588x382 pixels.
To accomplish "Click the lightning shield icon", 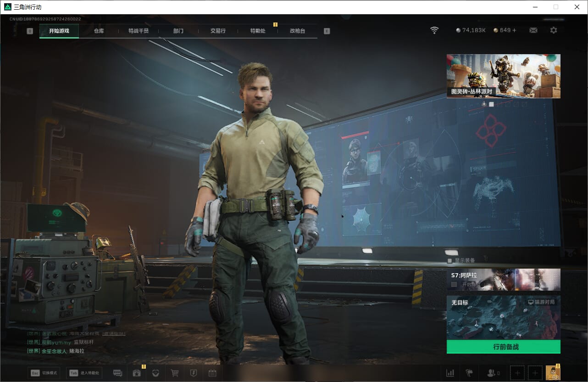I will (x=193, y=373).
